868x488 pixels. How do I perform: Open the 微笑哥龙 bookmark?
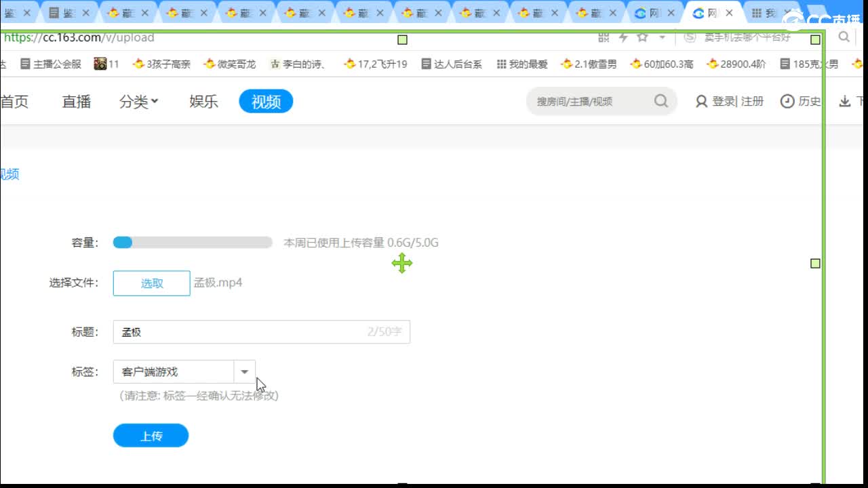(x=230, y=64)
